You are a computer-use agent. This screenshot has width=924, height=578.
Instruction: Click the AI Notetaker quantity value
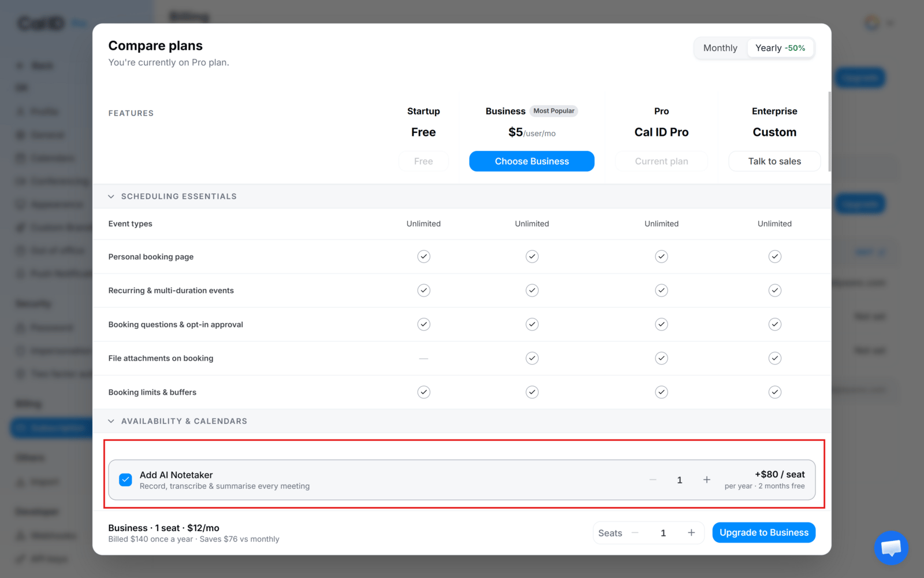(x=680, y=480)
